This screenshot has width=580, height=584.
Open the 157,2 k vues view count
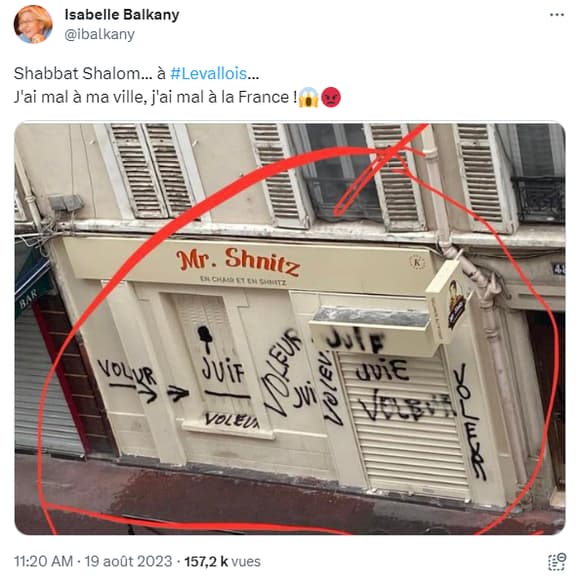pos(222,561)
